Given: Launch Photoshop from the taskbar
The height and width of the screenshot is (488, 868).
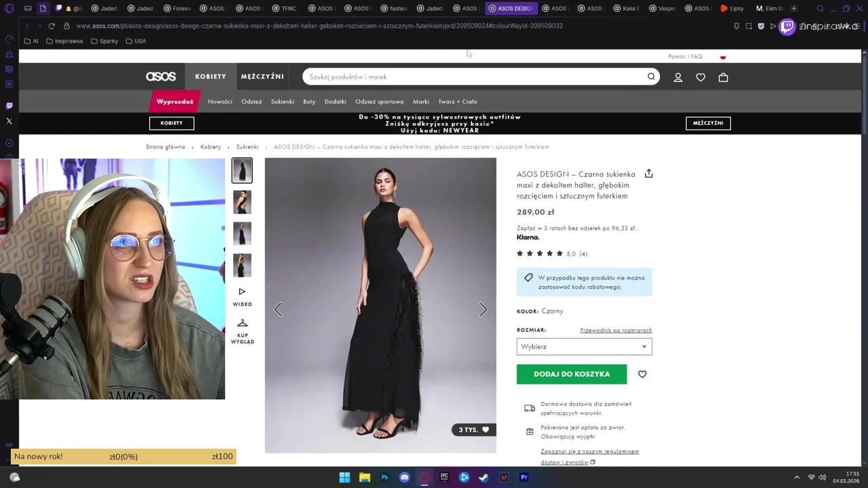Looking at the screenshot, I should pos(384,477).
